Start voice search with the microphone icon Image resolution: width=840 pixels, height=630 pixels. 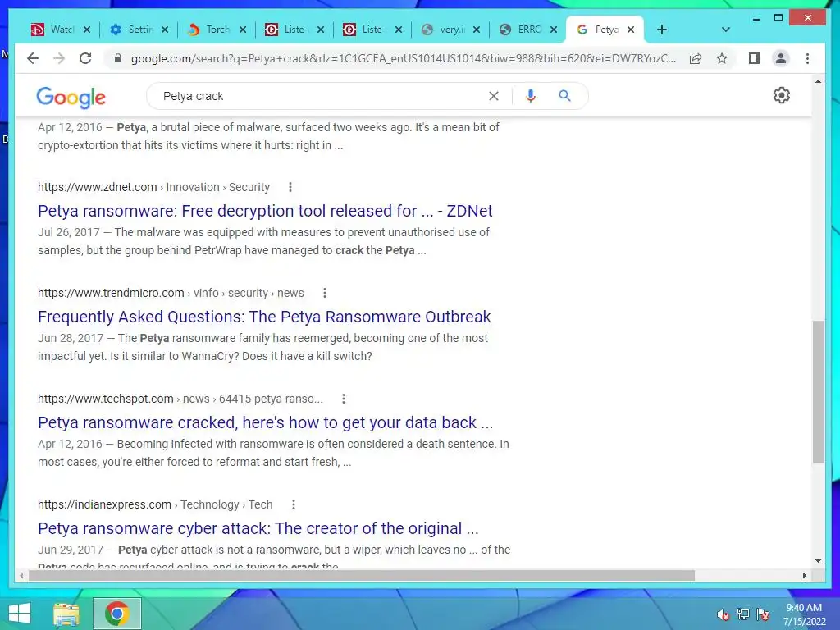point(531,96)
